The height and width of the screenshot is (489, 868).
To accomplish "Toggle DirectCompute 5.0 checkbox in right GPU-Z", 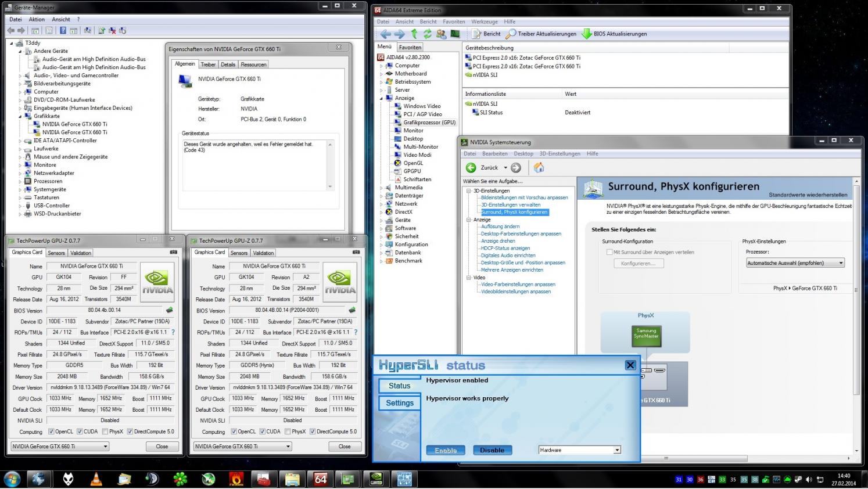I will 313,432.
